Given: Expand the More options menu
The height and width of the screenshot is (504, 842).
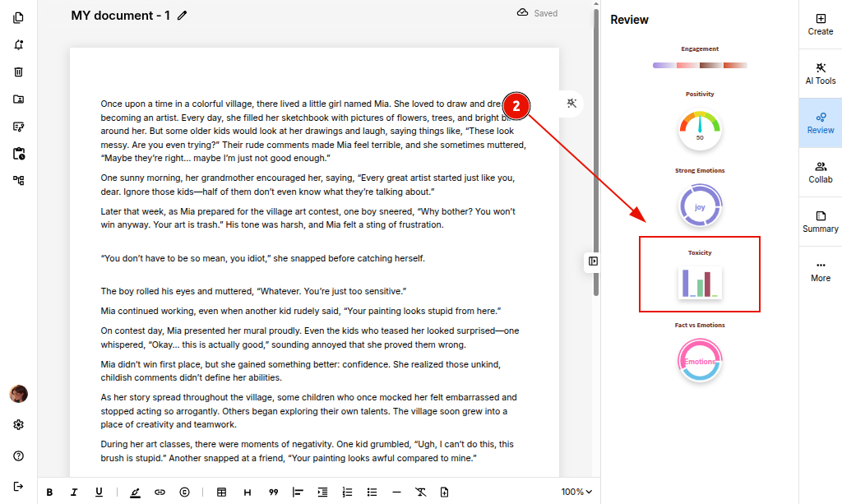Looking at the screenshot, I should 820,270.
